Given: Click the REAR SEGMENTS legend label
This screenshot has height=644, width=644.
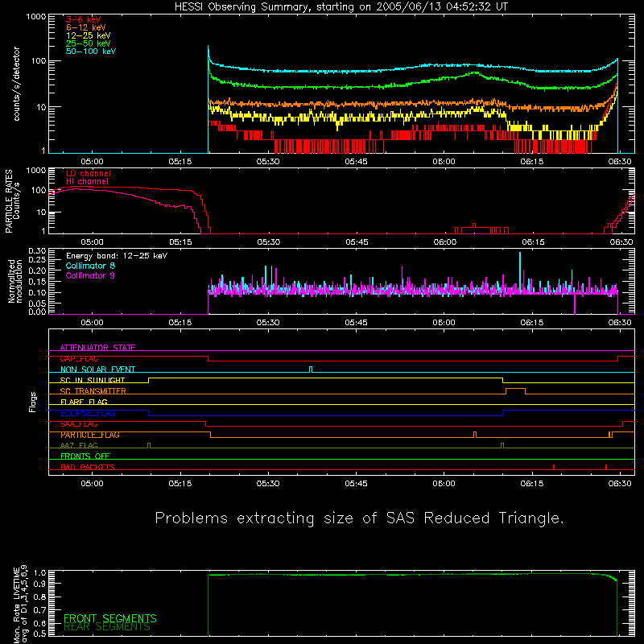Looking at the screenshot, I should [107, 627].
